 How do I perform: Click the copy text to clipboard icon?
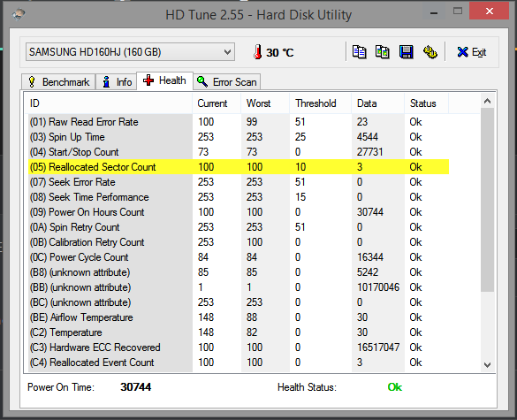pos(360,52)
